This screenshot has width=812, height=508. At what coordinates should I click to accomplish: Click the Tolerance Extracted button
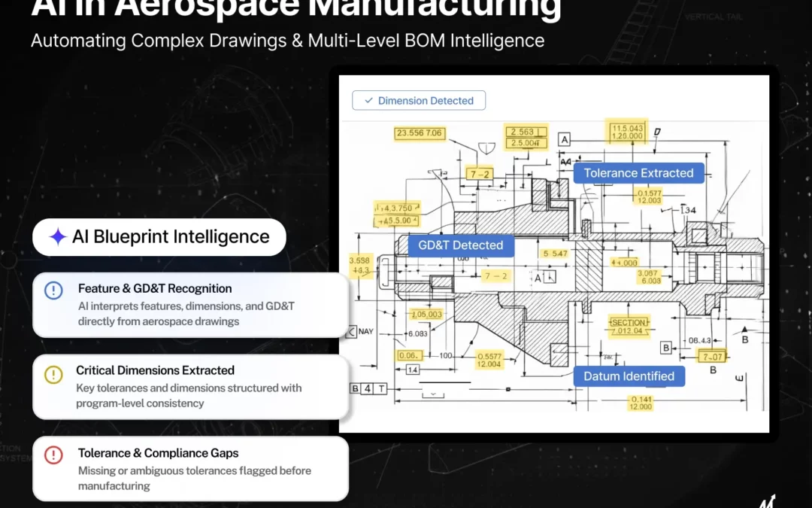(x=638, y=172)
